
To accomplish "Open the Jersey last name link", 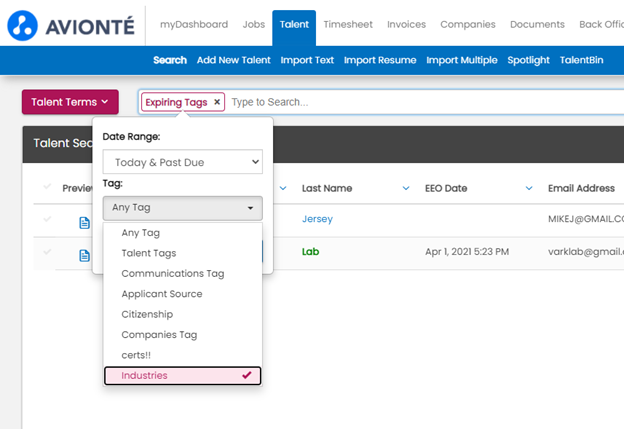I will (317, 219).
